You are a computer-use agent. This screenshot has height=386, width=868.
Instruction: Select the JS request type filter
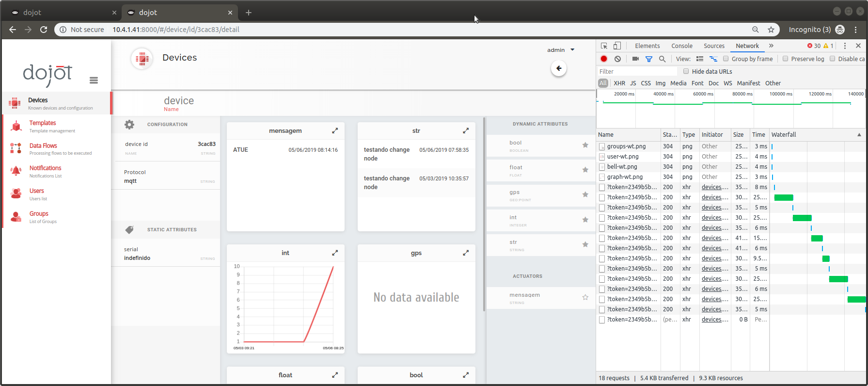pos(633,83)
